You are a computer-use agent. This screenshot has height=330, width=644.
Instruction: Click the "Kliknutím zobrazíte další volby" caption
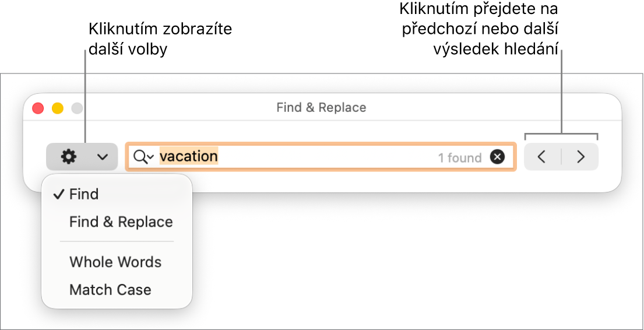click(160, 39)
